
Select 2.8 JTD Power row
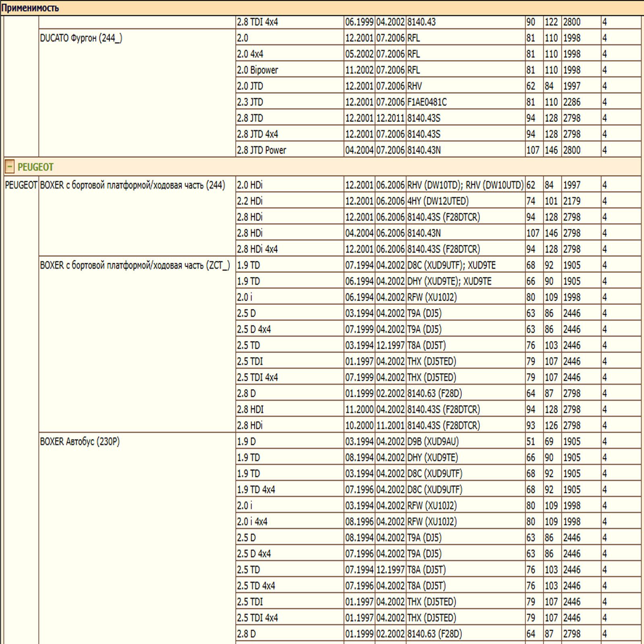pos(438,150)
